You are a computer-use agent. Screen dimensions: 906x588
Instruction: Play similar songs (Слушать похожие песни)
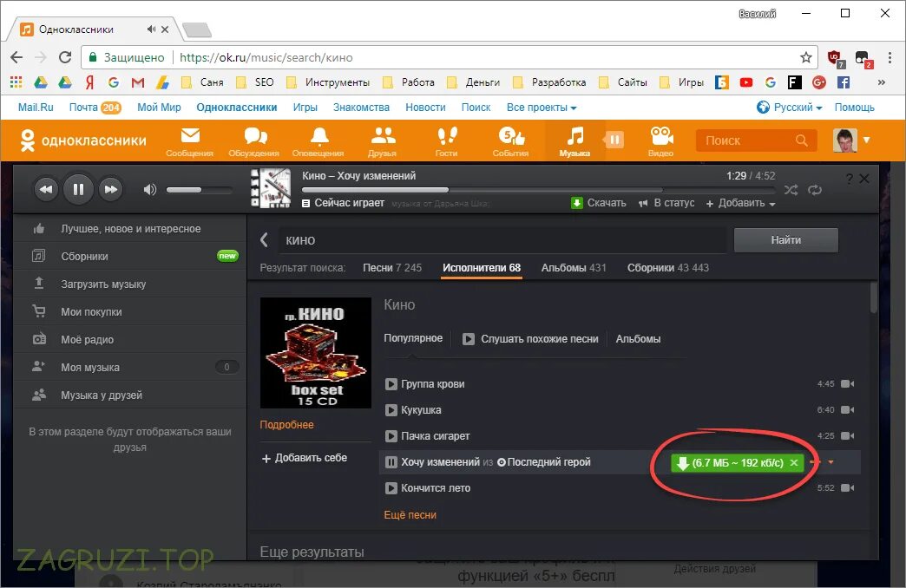pyautogui.click(x=530, y=339)
